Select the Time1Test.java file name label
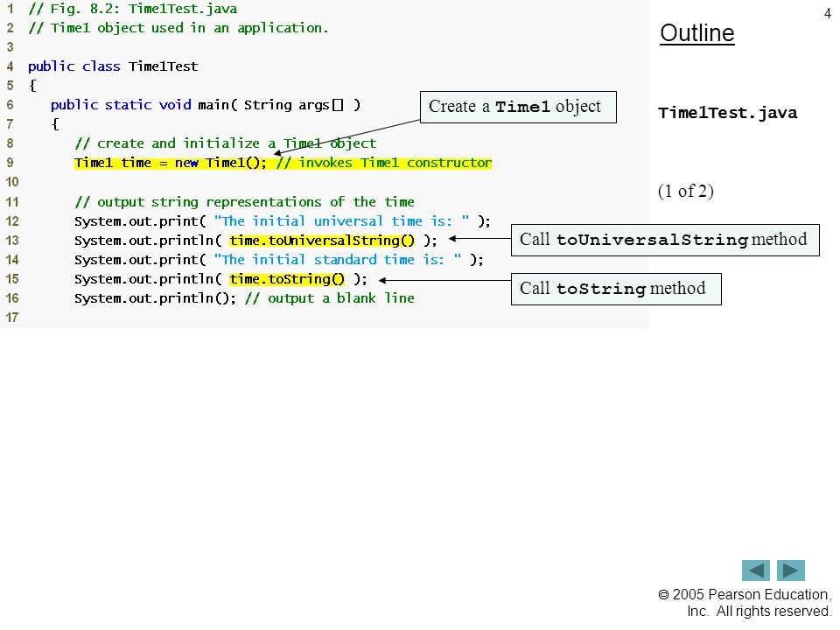The width and height of the screenshot is (840, 630). tap(727, 113)
